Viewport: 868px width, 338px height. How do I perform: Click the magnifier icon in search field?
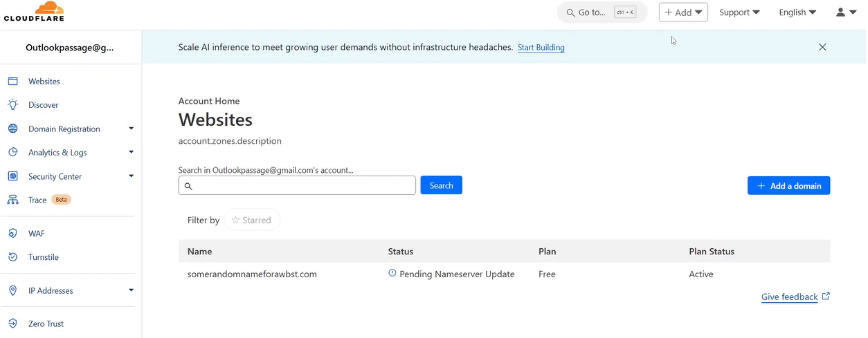188,186
